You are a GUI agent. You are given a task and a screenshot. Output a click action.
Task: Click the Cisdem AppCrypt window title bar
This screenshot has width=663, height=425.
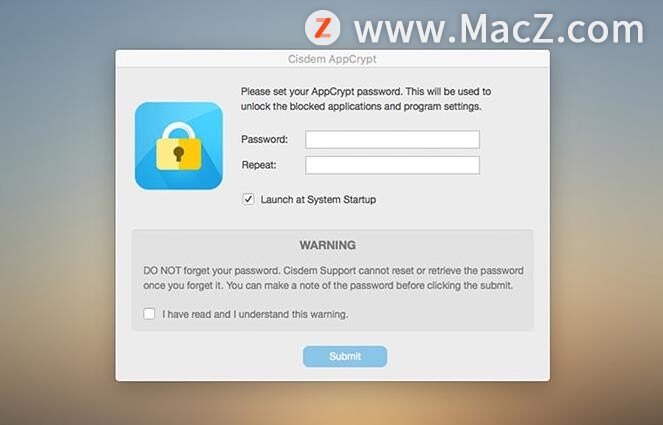pos(332,59)
